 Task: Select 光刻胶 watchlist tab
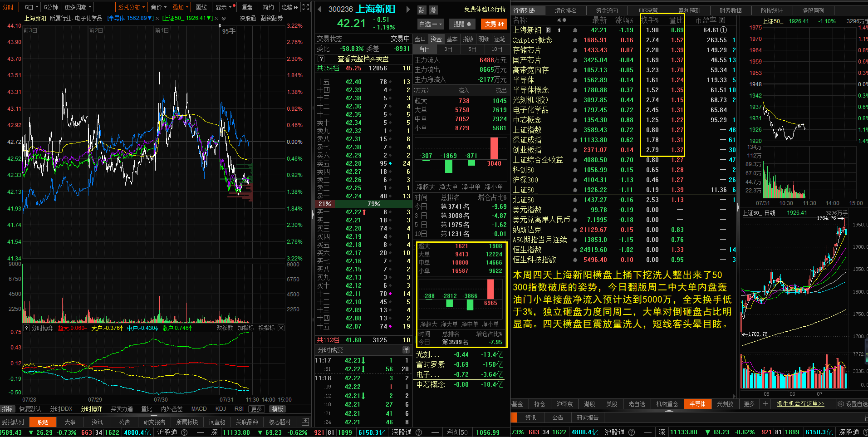(725, 404)
